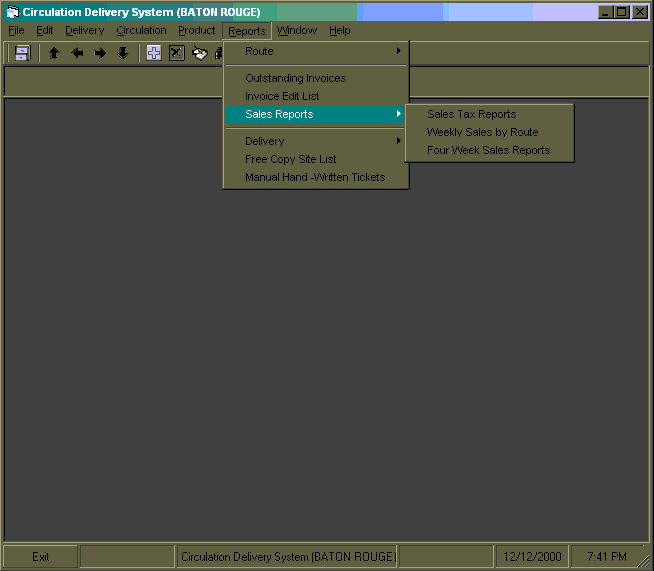The width and height of the screenshot is (654, 571).
Task: Open the File menu
Action: coord(16,30)
